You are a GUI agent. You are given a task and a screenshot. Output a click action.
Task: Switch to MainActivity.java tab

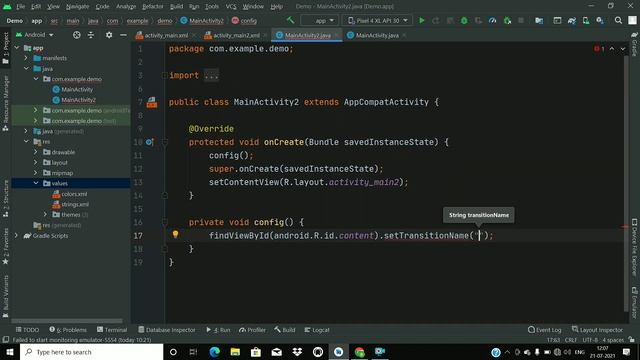[376, 36]
